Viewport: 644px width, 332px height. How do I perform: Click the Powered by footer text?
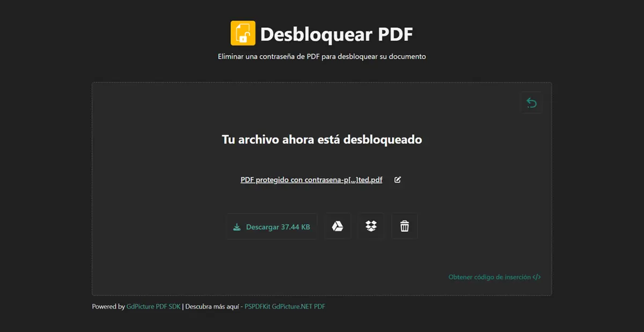point(108,307)
